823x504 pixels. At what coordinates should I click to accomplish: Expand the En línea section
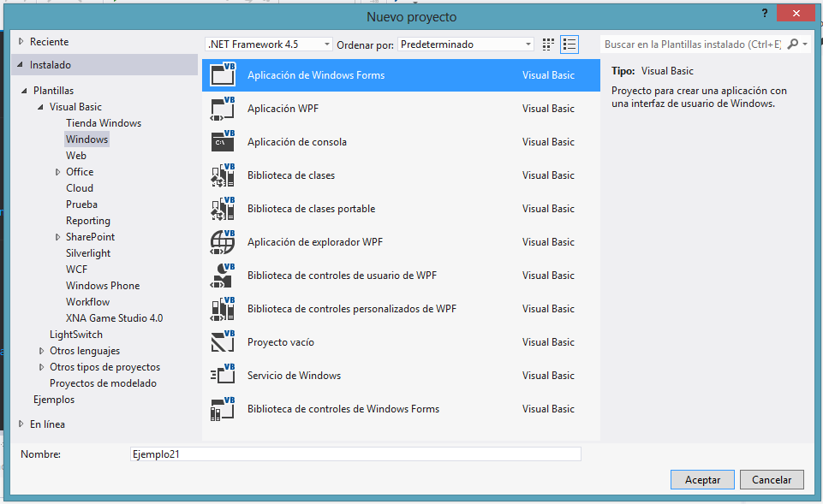21,424
